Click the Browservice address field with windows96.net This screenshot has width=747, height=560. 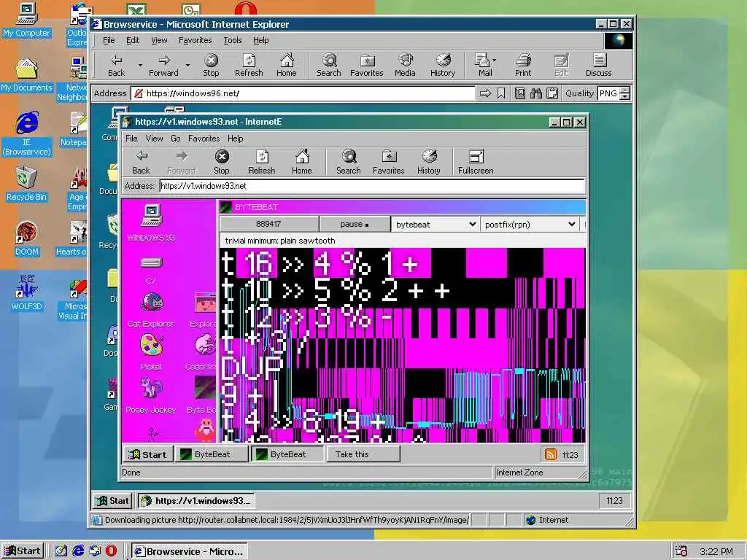click(x=303, y=93)
